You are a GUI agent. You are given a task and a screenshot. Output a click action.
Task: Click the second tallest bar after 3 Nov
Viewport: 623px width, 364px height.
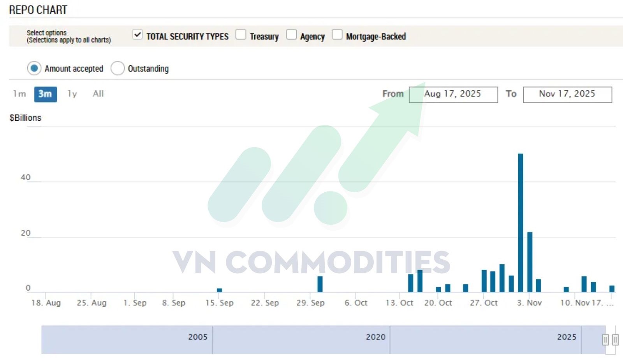[530, 262]
